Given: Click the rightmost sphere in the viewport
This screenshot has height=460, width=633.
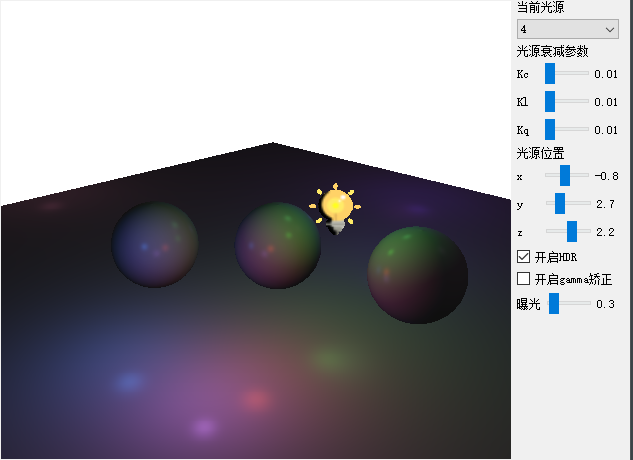Looking at the screenshot, I should [x=418, y=275].
